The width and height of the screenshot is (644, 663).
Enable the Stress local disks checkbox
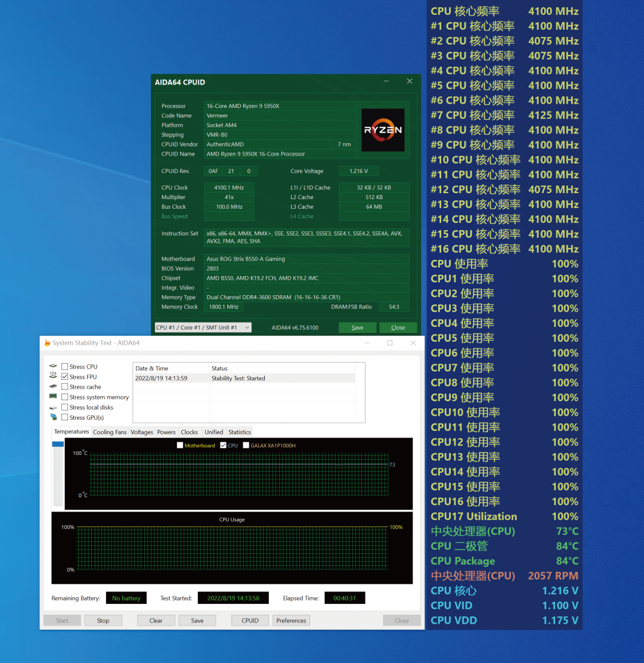click(x=64, y=407)
